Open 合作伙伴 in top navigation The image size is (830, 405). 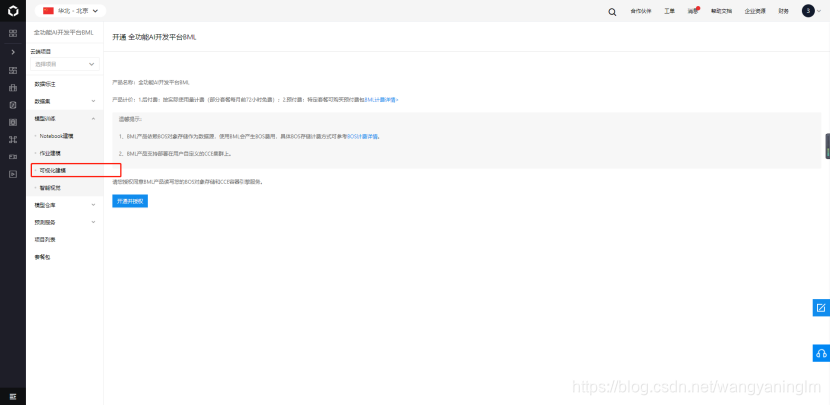pyautogui.click(x=640, y=11)
